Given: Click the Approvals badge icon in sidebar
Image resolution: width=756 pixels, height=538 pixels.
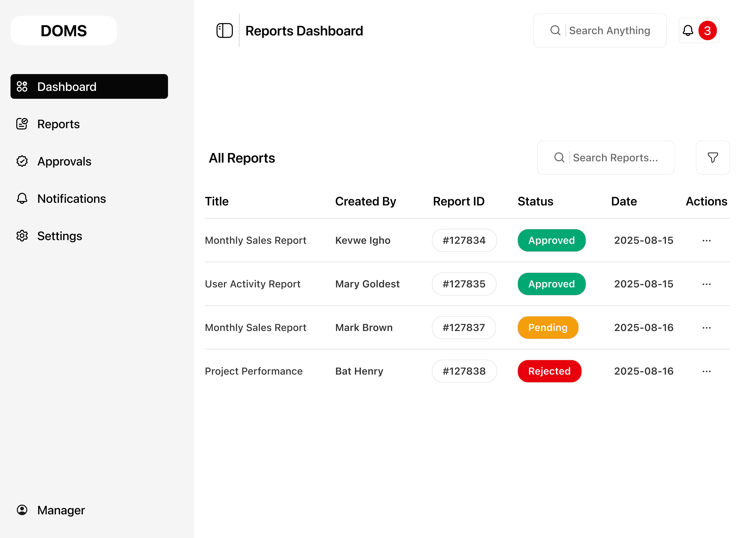Looking at the screenshot, I should [22, 161].
